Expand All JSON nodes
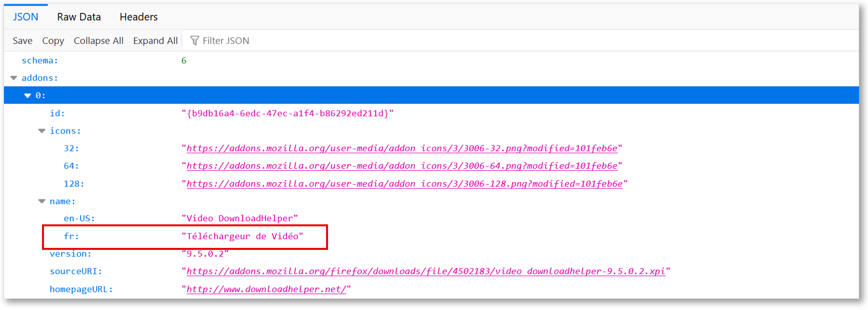The width and height of the screenshot is (868, 310). (155, 41)
